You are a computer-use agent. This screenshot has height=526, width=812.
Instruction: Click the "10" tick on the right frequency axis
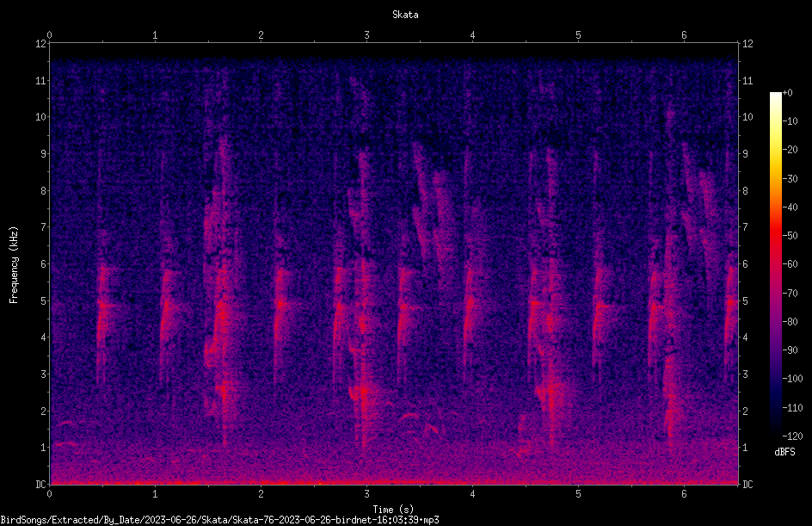click(747, 117)
